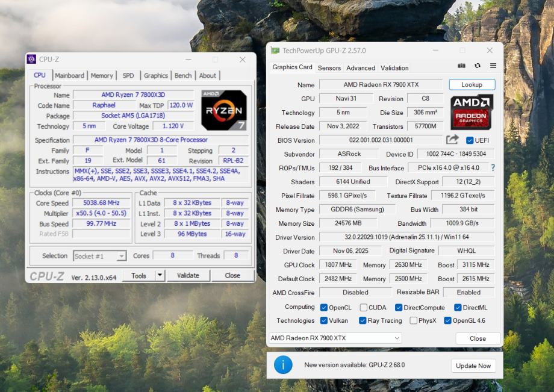Toggle the PhysX checkbox

pyautogui.click(x=413, y=320)
